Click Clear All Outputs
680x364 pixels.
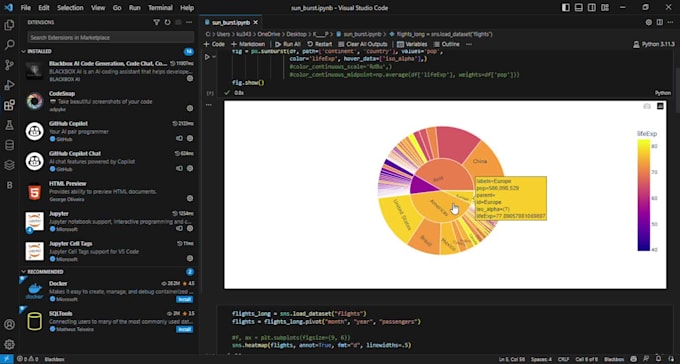pyautogui.click(x=363, y=44)
